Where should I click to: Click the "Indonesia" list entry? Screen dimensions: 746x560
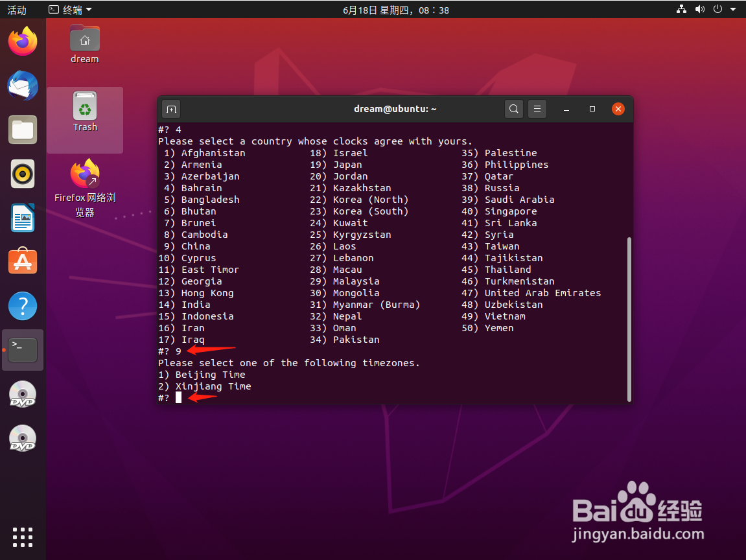pos(207,316)
